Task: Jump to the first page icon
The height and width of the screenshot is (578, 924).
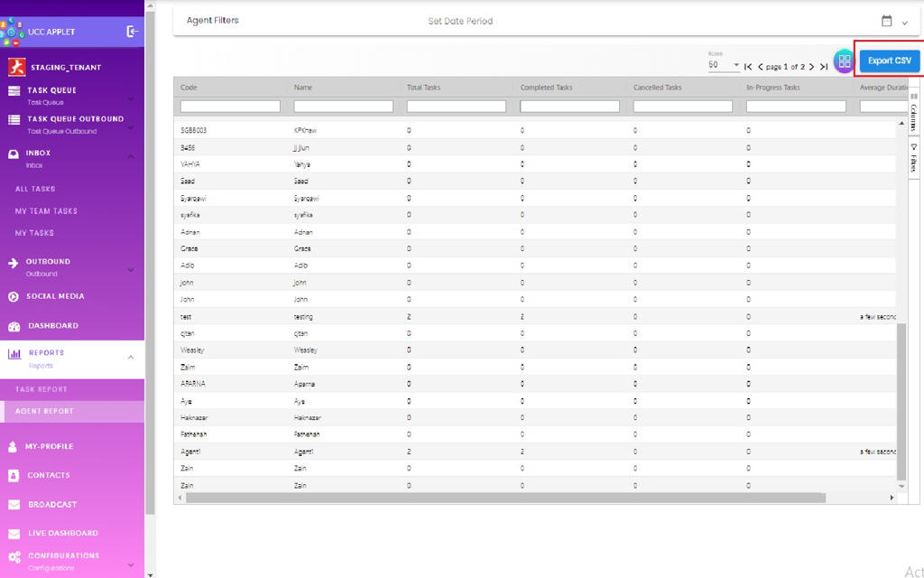Action: pyautogui.click(x=748, y=67)
